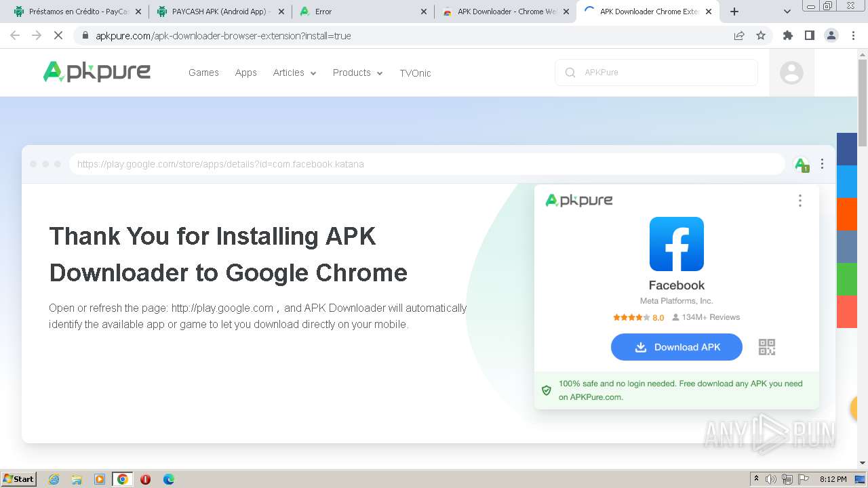Click the search magnifier icon
868x488 pixels.
(570, 73)
